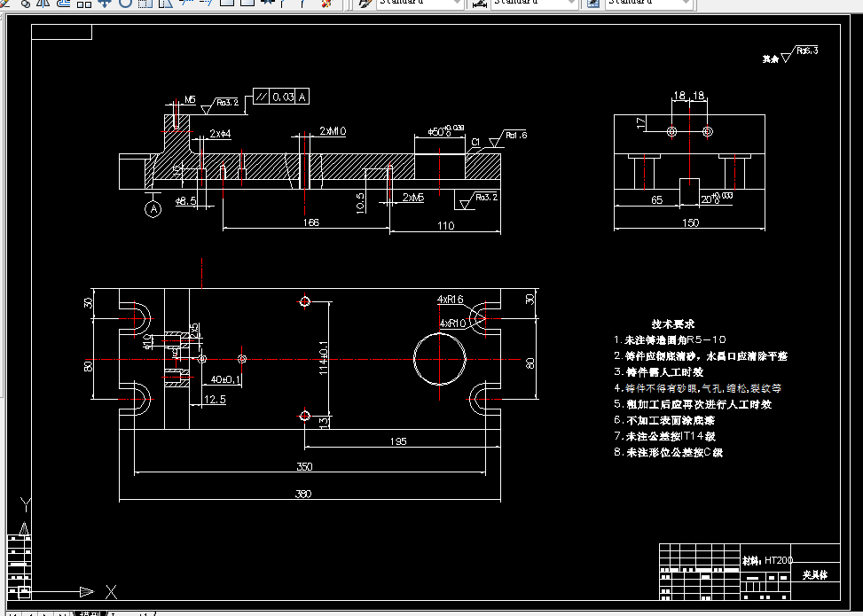Select the Offset tool icon
The height and width of the screenshot is (616, 863).
click(64, 3)
